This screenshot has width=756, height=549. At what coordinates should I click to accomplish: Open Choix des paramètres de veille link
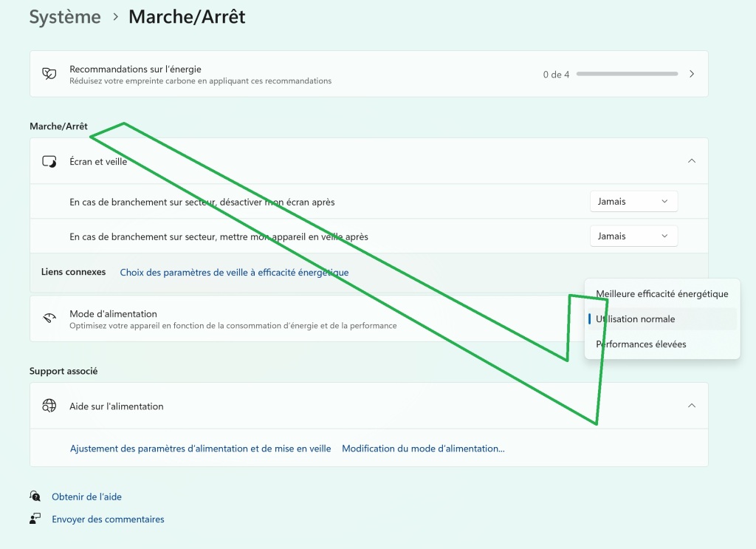pos(234,272)
